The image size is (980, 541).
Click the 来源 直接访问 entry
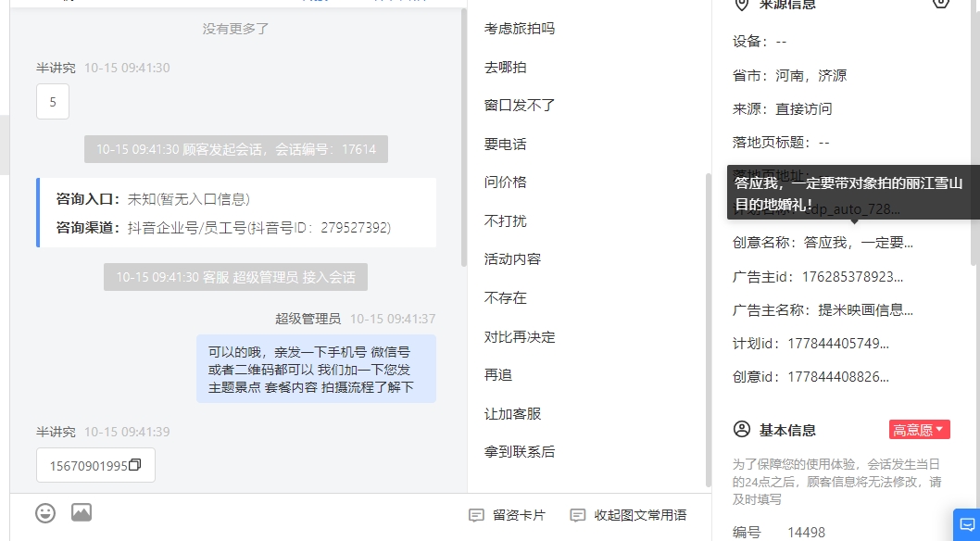click(x=782, y=108)
